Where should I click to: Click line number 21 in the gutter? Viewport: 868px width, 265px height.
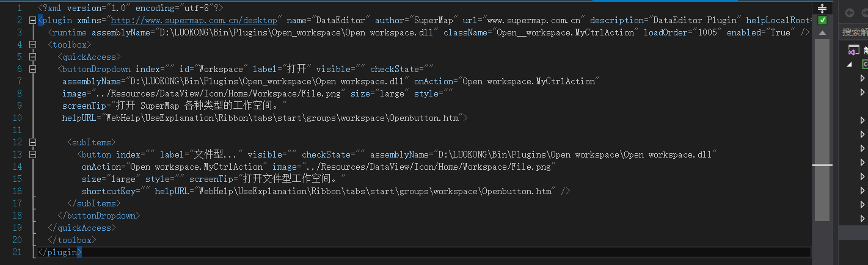pyautogui.click(x=16, y=252)
